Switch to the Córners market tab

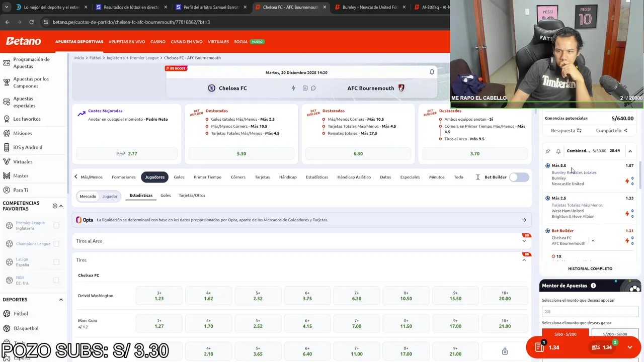pyautogui.click(x=238, y=177)
